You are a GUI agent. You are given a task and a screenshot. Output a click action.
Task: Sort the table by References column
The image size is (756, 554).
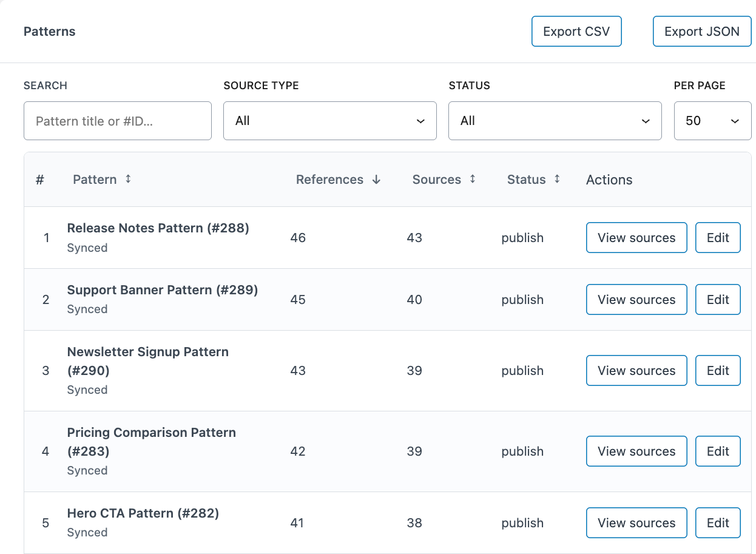point(338,179)
